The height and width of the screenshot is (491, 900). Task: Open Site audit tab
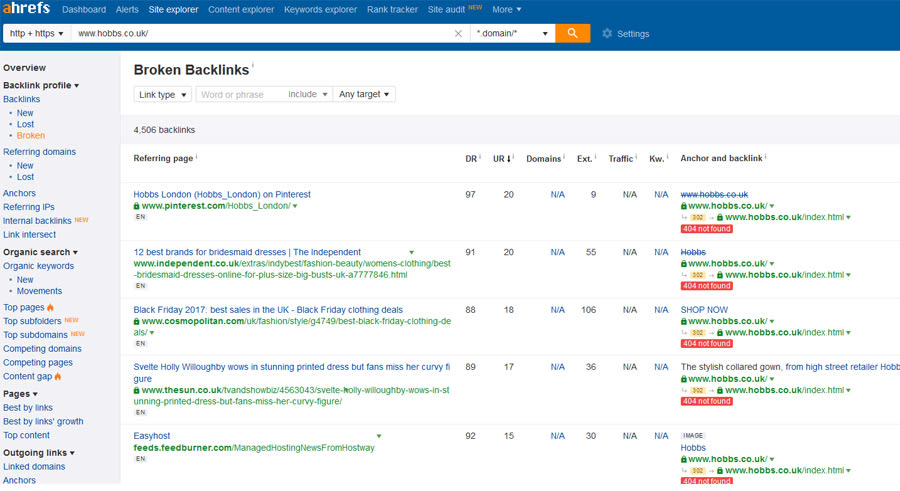[446, 9]
